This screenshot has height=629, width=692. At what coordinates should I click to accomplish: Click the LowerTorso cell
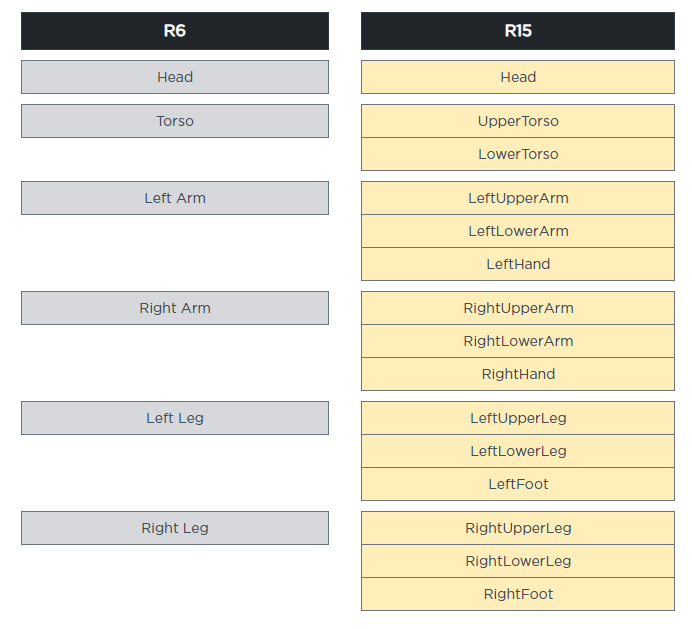click(x=518, y=154)
